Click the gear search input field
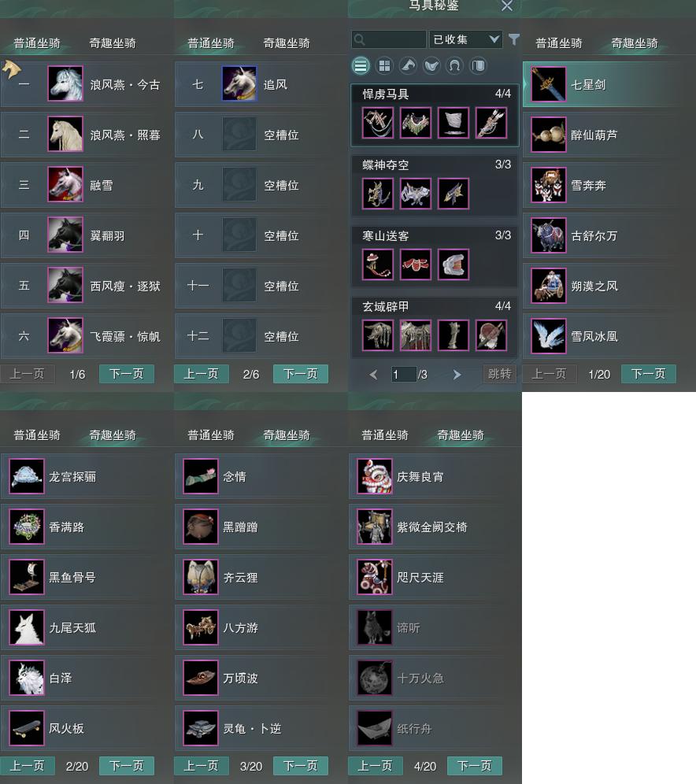Image resolution: width=696 pixels, height=784 pixels. pos(389,39)
